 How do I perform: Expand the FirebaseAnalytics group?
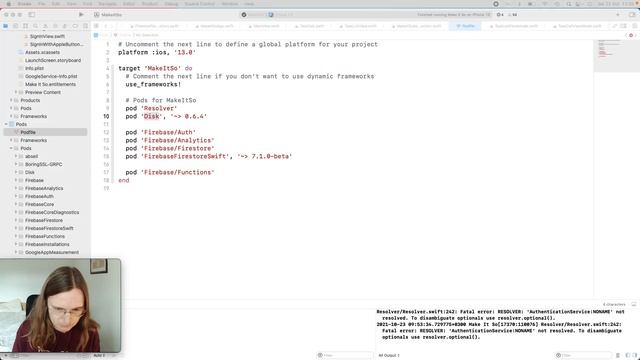point(16,188)
